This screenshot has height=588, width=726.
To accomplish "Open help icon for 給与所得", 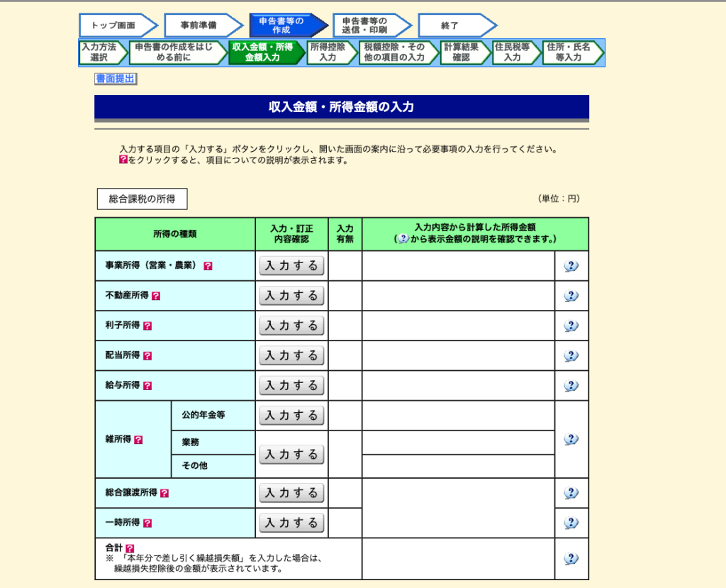I will (147, 385).
